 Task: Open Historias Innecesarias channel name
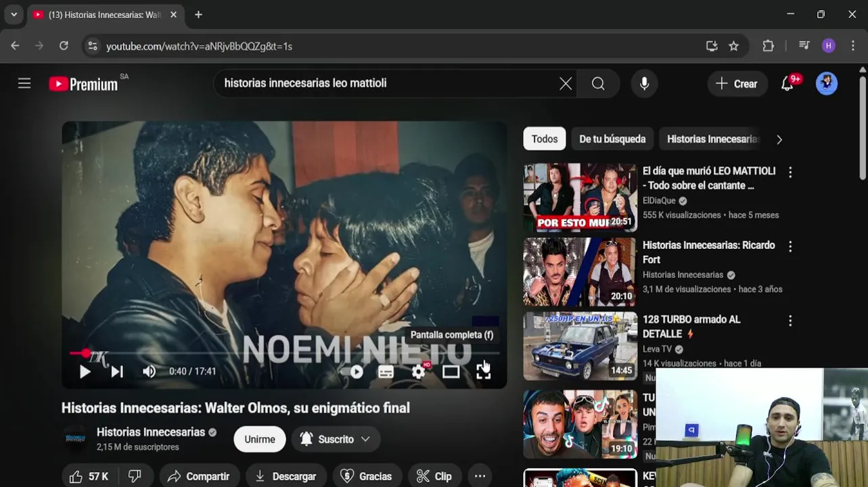point(151,432)
